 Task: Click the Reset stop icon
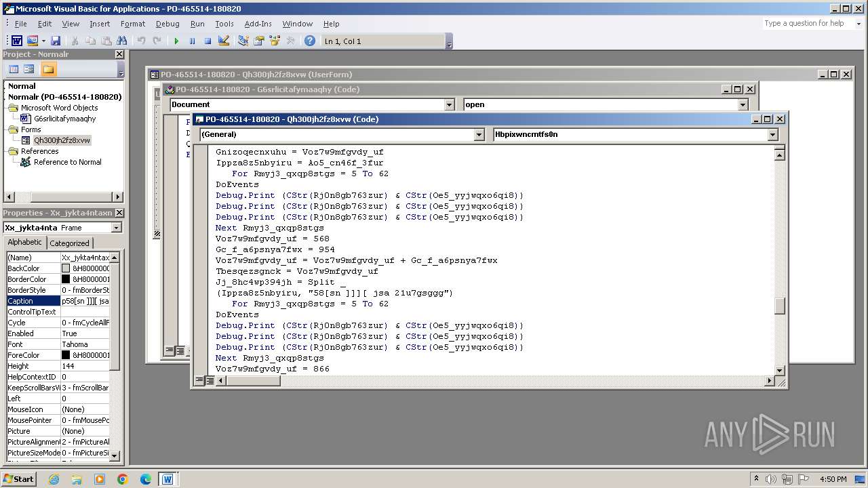pyautogui.click(x=208, y=41)
